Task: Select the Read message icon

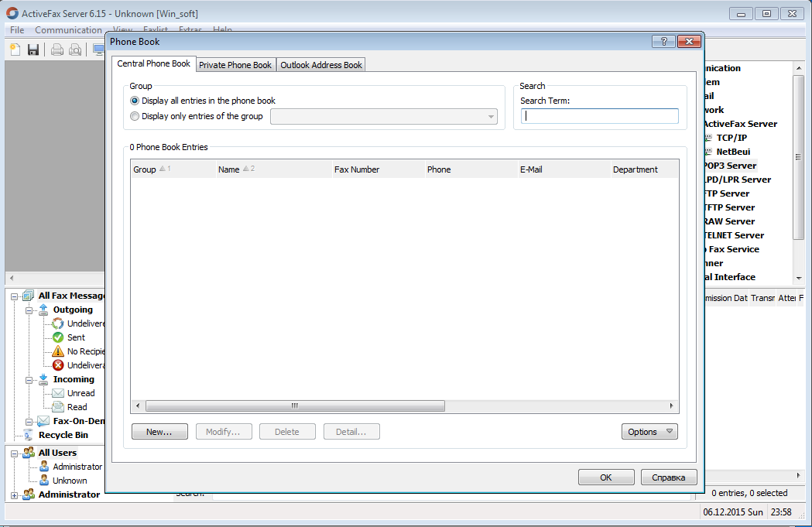Action: (x=58, y=407)
